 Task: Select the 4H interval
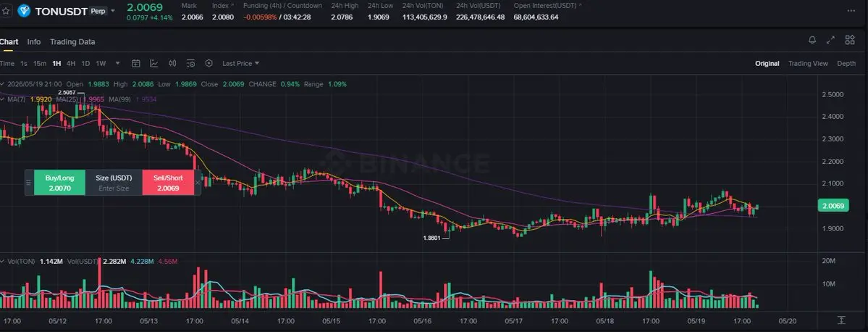(x=71, y=63)
